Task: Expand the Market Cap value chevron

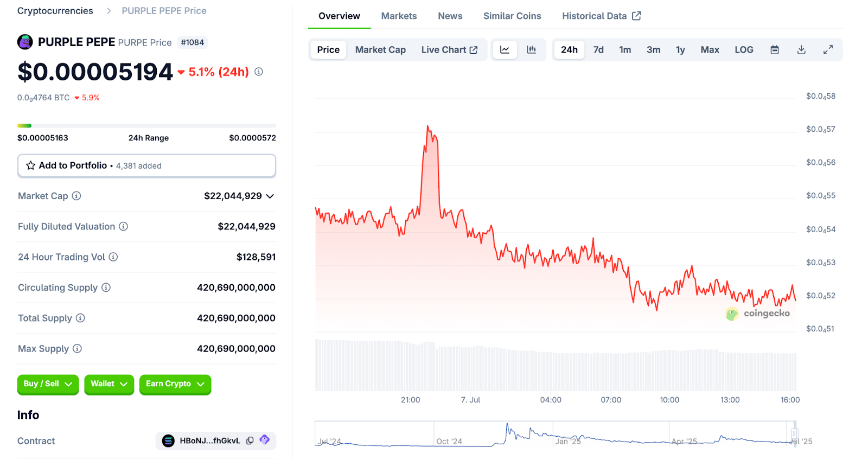Action: (x=270, y=196)
